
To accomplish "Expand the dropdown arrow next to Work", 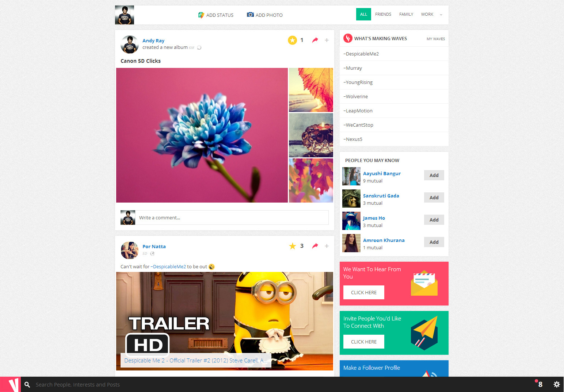I will (x=441, y=15).
